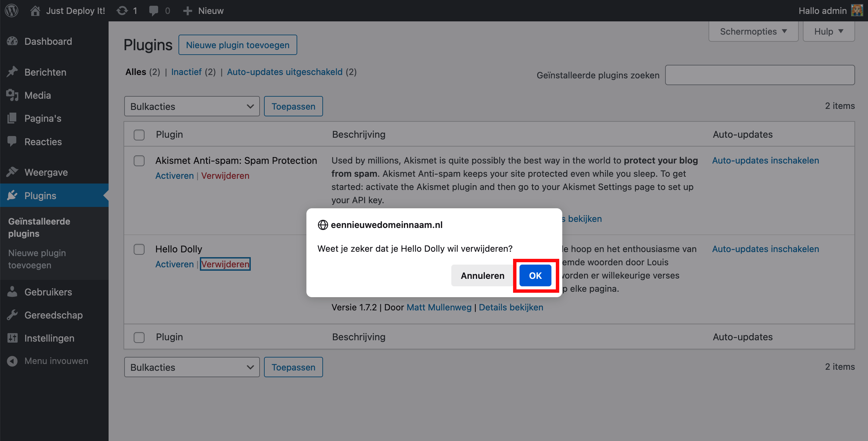The image size is (868, 441).
Task: Click the comments bubble icon
Action: click(154, 11)
